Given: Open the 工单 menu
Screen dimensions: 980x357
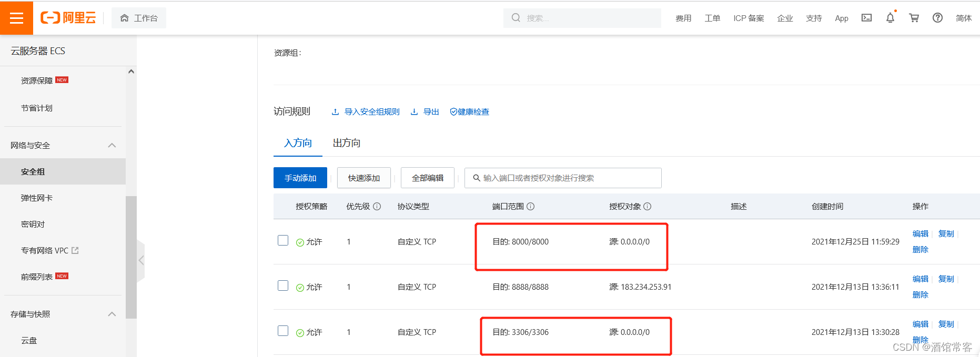Looking at the screenshot, I should coord(712,18).
